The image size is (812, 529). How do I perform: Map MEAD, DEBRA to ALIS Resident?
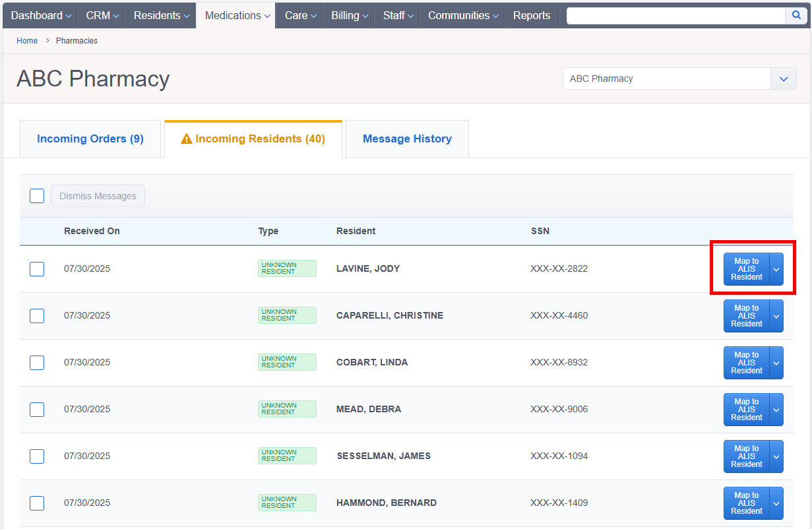pos(747,410)
